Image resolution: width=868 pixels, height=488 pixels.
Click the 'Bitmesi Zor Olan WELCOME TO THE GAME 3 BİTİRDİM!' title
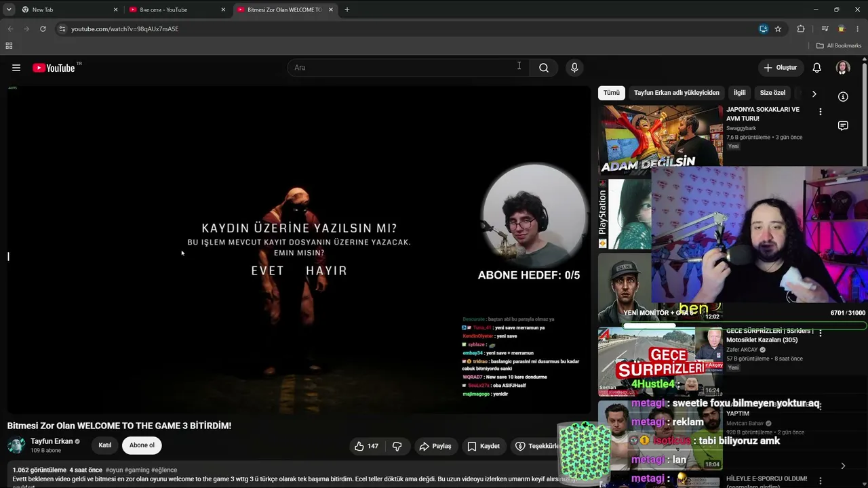pos(119,426)
